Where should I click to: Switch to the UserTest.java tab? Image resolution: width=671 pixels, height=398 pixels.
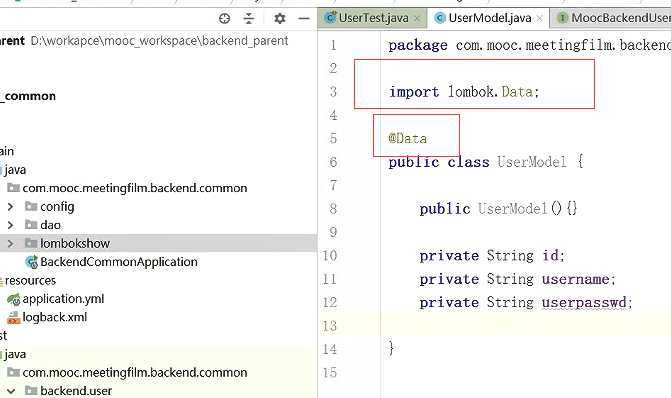coord(373,18)
